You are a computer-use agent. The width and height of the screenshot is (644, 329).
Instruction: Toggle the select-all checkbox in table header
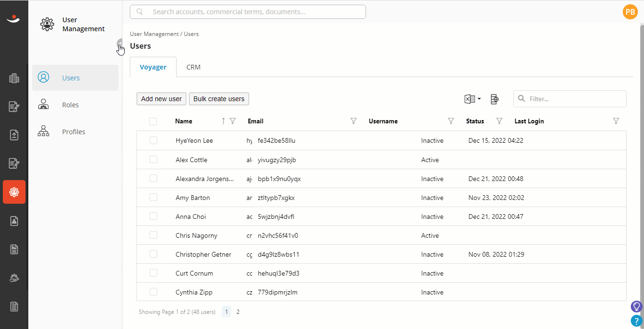pyautogui.click(x=153, y=121)
